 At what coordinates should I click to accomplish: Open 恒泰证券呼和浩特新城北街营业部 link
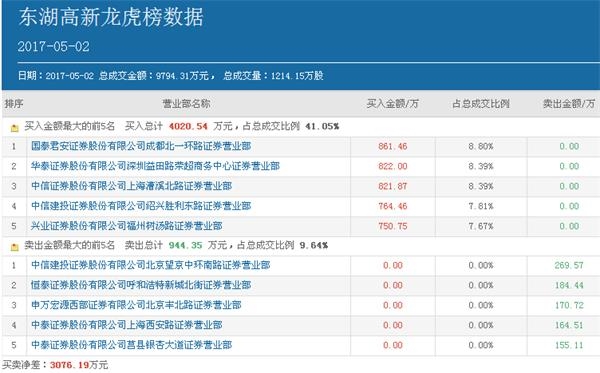141,285
